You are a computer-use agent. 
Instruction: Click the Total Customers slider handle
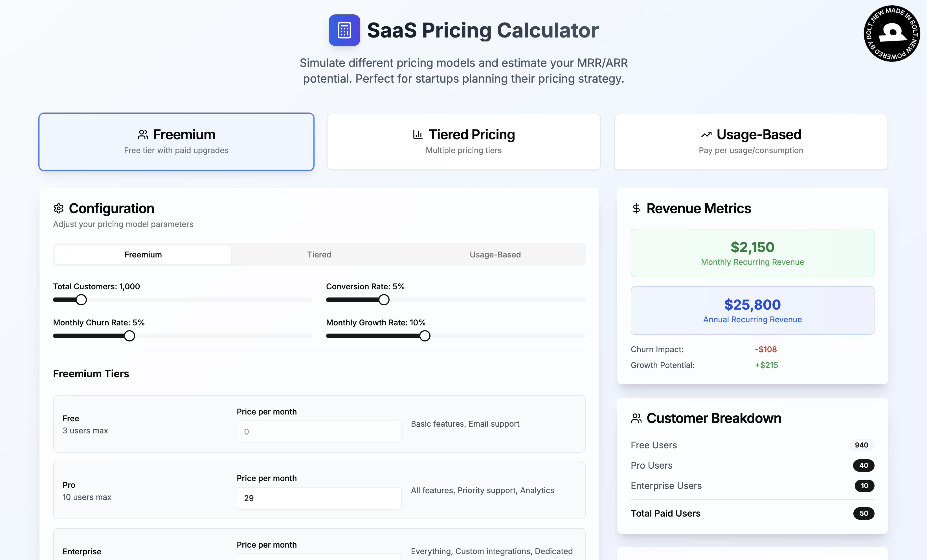click(x=81, y=299)
